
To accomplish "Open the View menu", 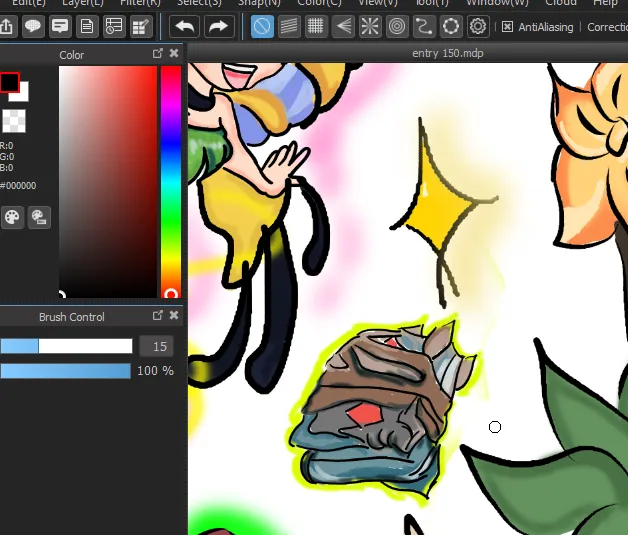I will click(x=378, y=3).
